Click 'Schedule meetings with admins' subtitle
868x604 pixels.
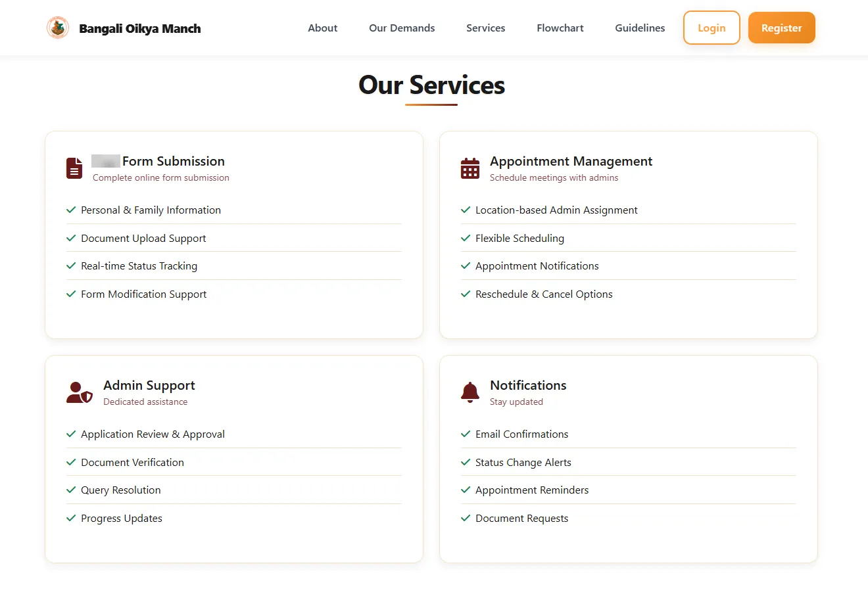pyautogui.click(x=554, y=177)
